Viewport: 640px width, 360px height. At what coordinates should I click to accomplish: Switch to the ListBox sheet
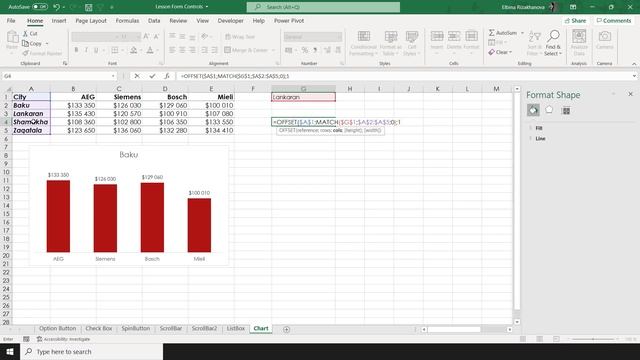236,329
